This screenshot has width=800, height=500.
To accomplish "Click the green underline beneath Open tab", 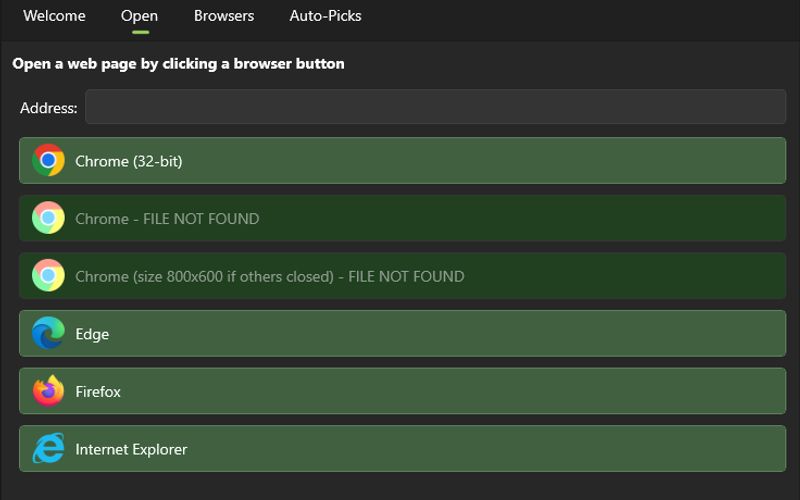I will pyautogui.click(x=139, y=32).
